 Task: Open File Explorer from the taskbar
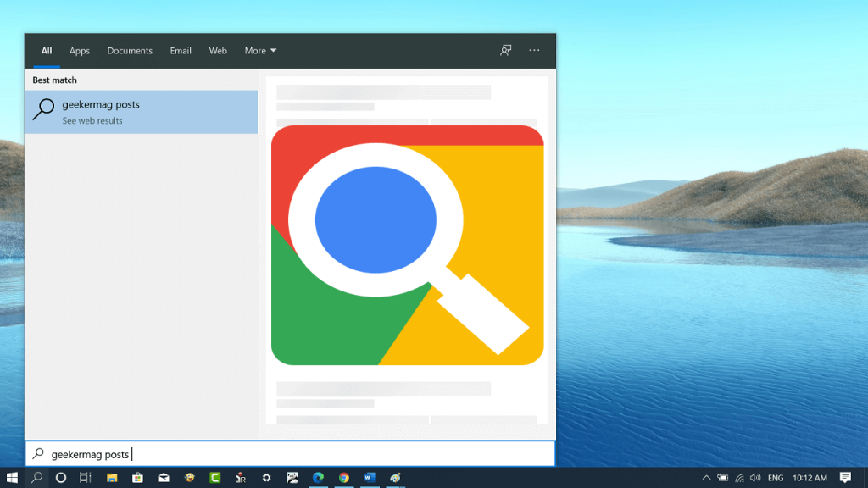(112, 478)
